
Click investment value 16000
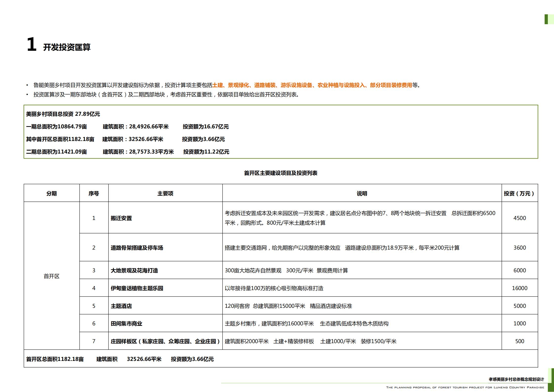tap(519, 288)
